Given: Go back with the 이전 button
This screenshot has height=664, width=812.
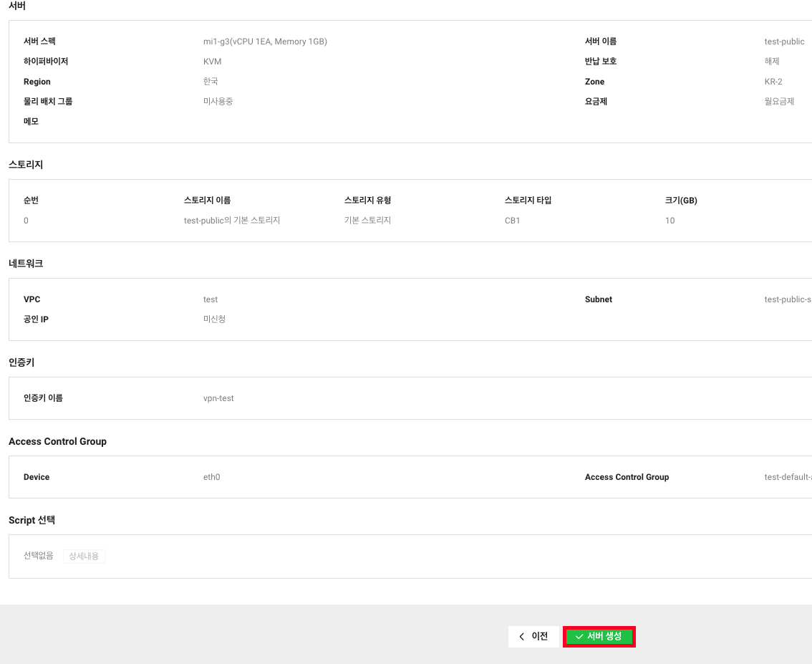Looking at the screenshot, I should pyautogui.click(x=534, y=636).
